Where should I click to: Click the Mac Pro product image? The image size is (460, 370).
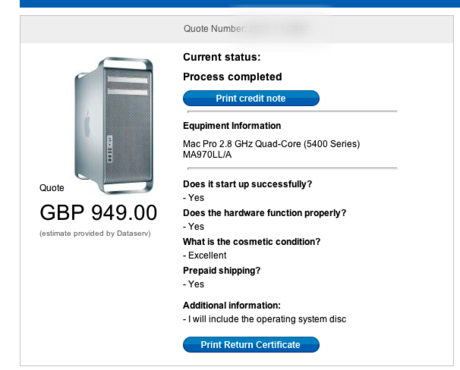coord(114,126)
